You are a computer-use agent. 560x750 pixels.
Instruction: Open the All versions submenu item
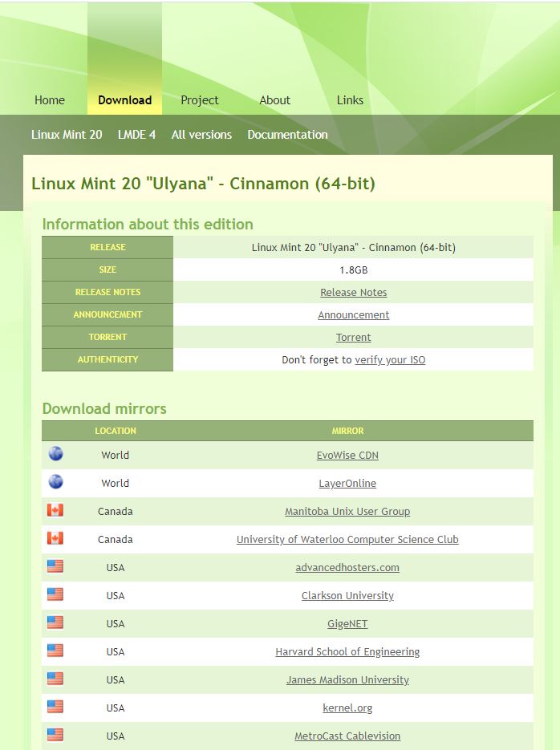tap(201, 135)
